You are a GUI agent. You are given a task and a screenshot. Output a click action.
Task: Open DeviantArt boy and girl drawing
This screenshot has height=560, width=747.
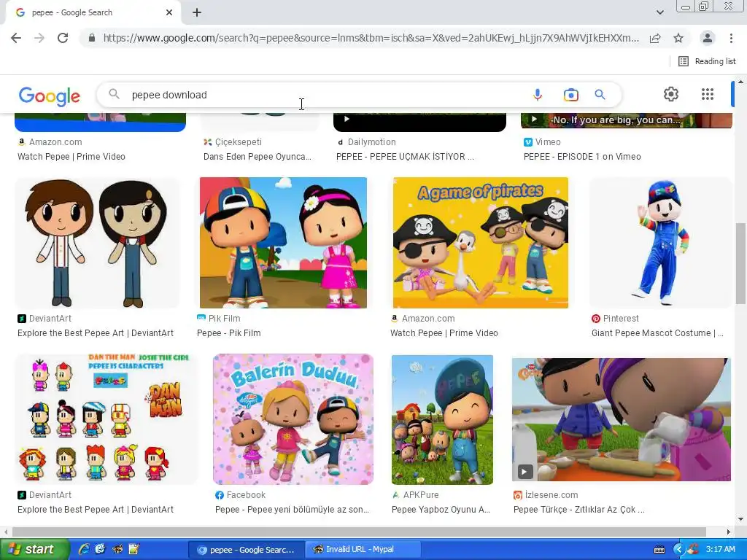97,243
